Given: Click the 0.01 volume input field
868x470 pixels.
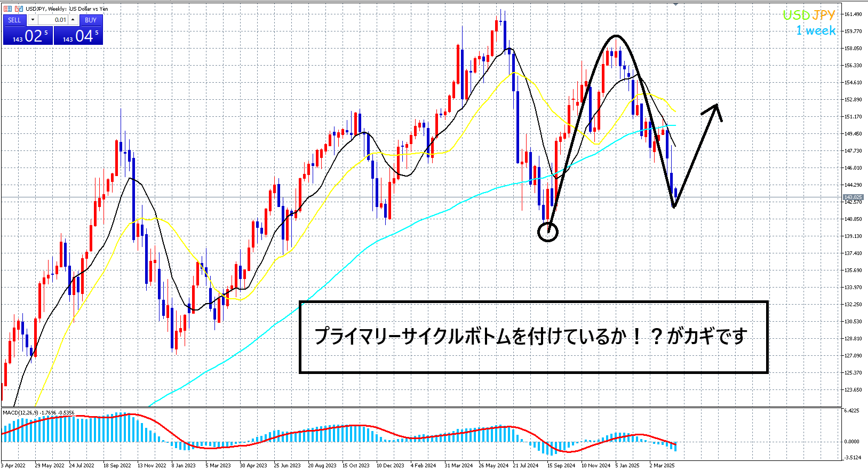Looking at the screenshot, I should point(53,20).
